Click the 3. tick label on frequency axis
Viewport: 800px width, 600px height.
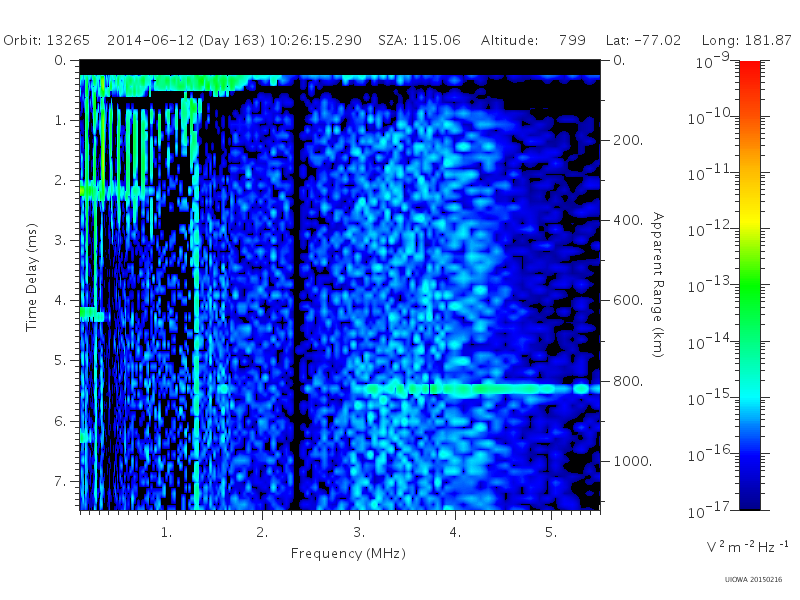pyautogui.click(x=359, y=533)
